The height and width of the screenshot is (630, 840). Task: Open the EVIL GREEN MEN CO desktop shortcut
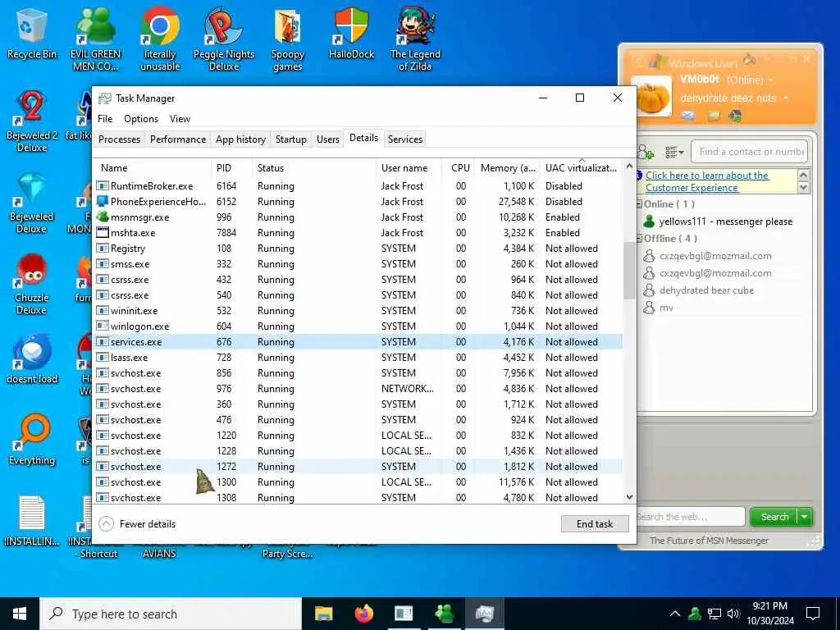click(95, 39)
